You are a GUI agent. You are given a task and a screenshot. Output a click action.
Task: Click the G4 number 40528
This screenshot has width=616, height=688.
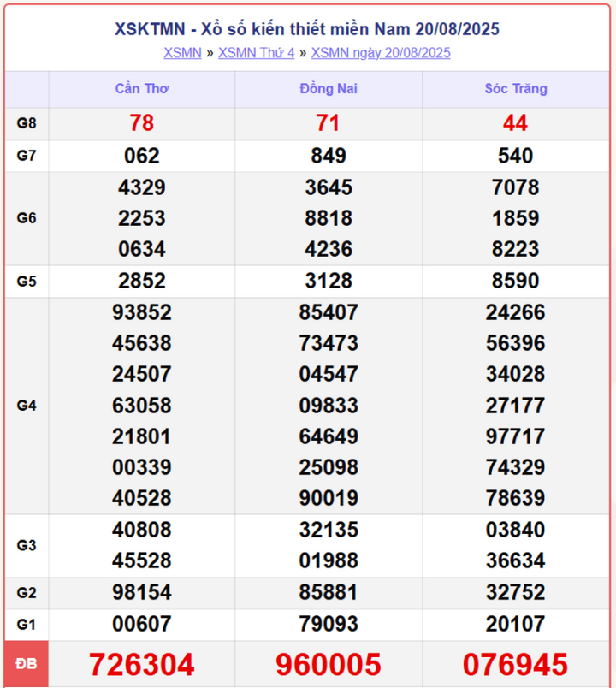tap(142, 498)
